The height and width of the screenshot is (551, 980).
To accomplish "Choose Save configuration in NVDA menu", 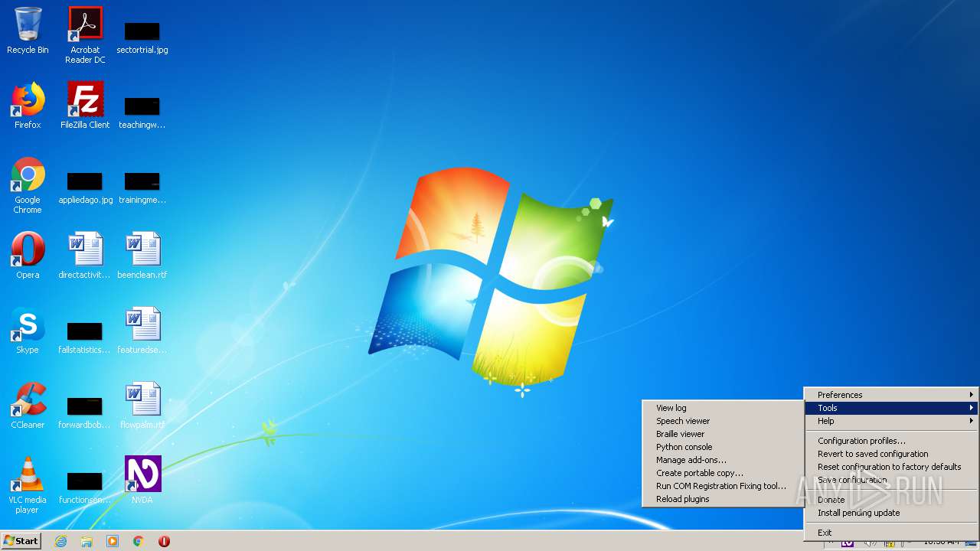I will click(891, 480).
